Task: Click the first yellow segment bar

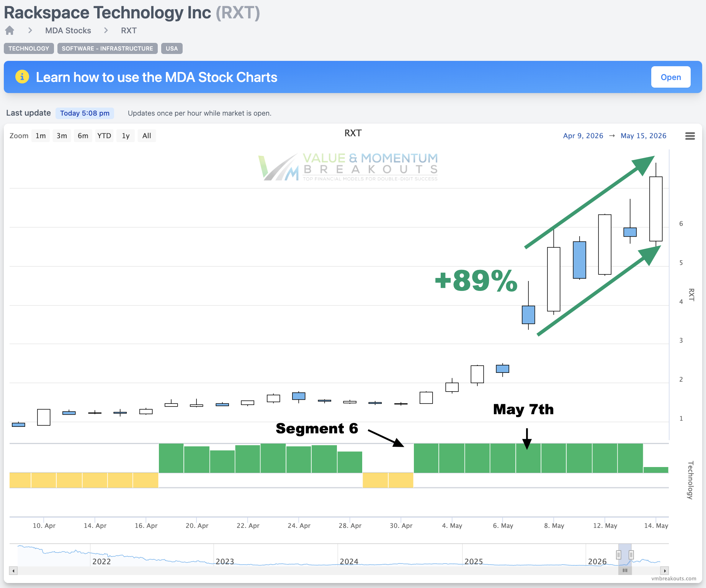Action: (20, 480)
